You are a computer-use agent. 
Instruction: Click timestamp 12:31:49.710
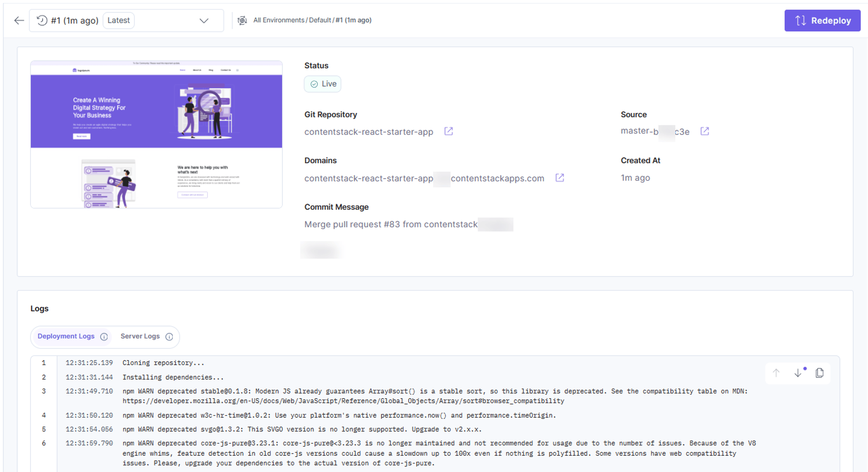(x=89, y=391)
